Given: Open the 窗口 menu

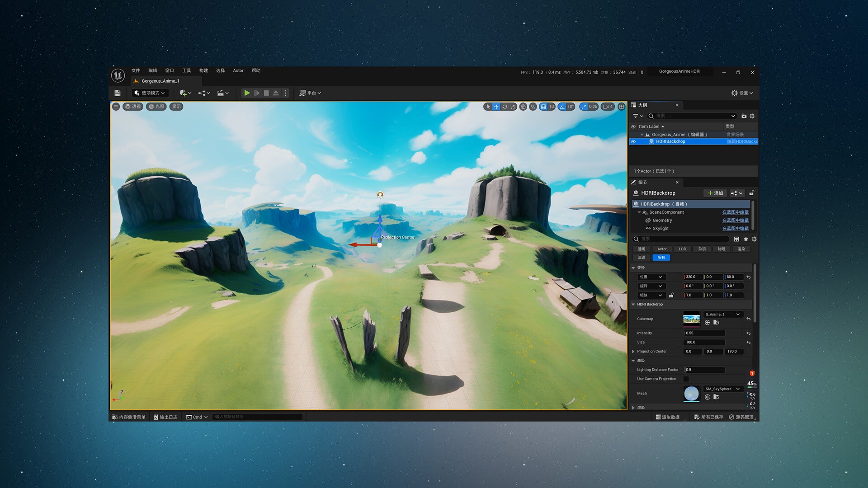Looking at the screenshot, I should tap(170, 70).
